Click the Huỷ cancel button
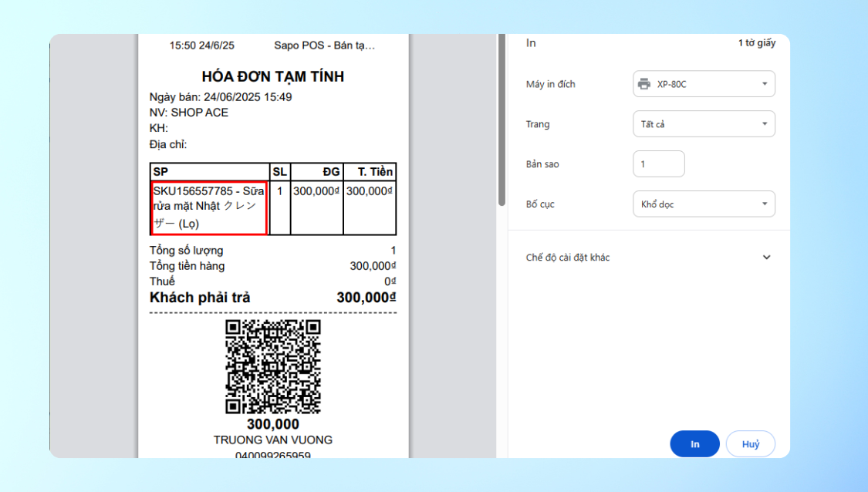Image resolution: width=868 pixels, height=492 pixels. click(x=751, y=444)
